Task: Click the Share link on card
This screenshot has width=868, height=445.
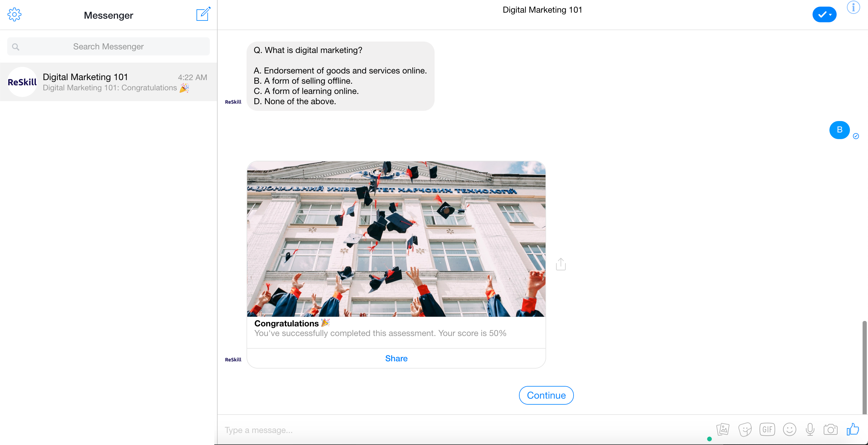Action: pos(396,358)
